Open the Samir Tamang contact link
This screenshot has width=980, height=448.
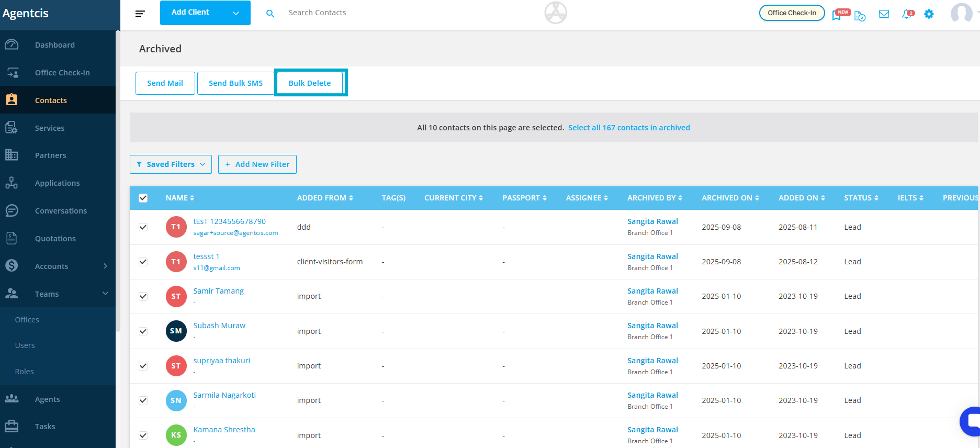[x=219, y=291]
